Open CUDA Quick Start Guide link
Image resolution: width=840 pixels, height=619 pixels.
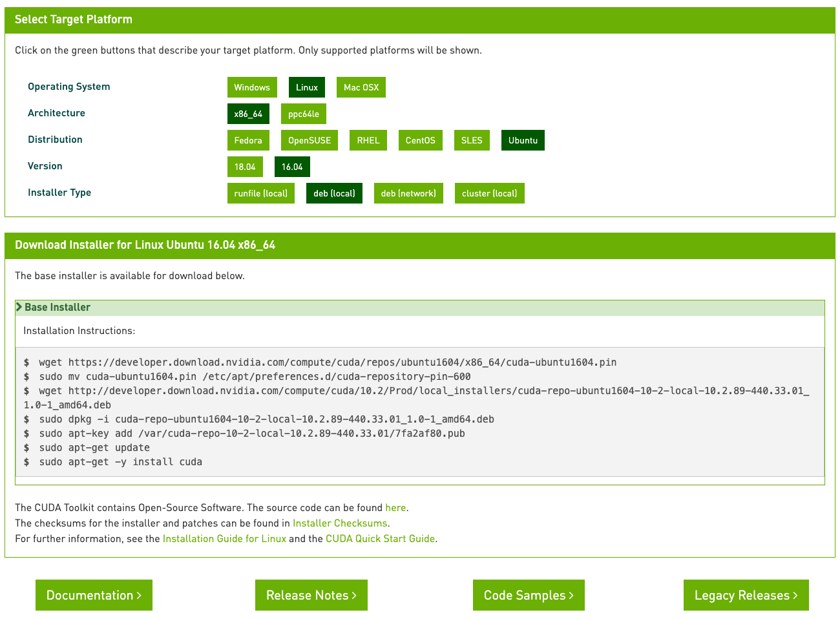pyautogui.click(x=380, y=539)
